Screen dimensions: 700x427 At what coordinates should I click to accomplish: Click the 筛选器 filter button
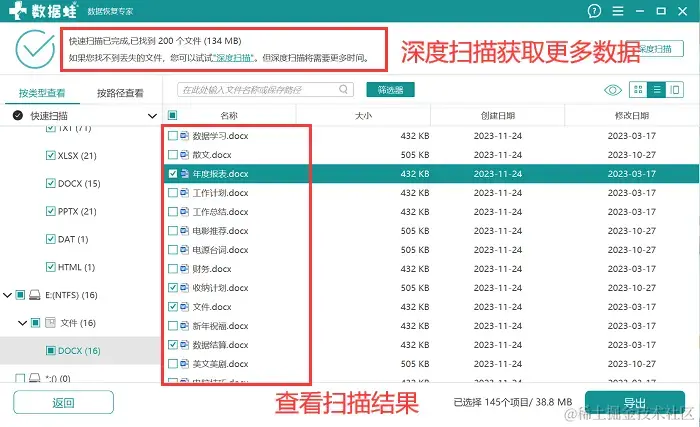(390, 90)
